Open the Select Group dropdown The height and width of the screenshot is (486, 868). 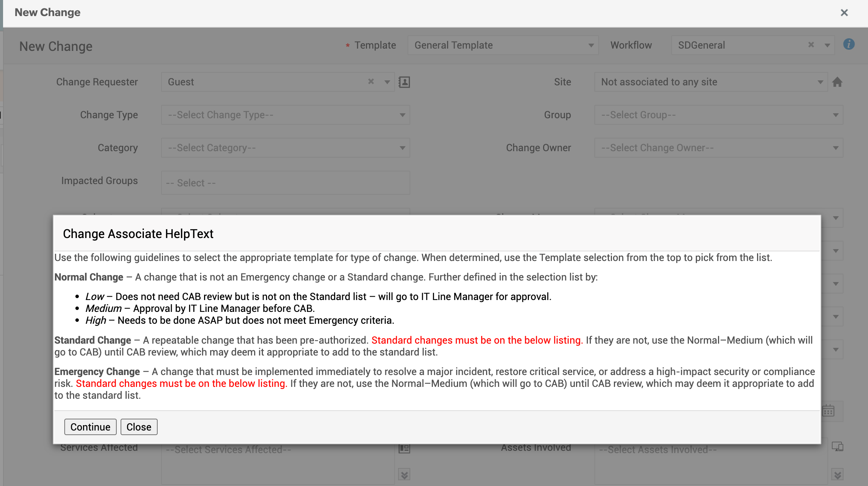click(x=718, y=115)
